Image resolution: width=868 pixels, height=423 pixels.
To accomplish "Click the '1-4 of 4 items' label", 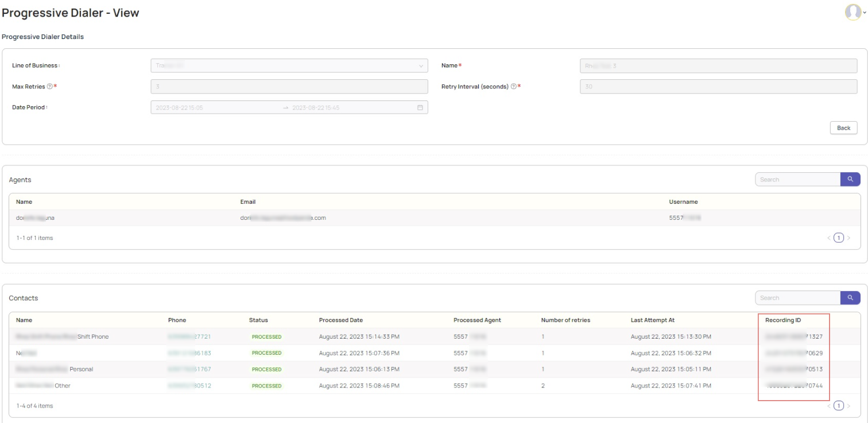I will coord(34,406).
